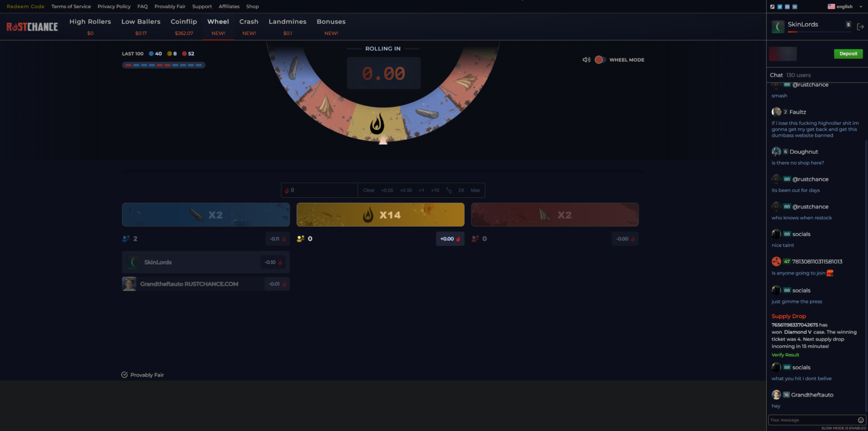Image resolution: width=868 pixels, height=431 pixels.
Task: Click the RUSTCHANCE site logo
Action: point(32,26)
